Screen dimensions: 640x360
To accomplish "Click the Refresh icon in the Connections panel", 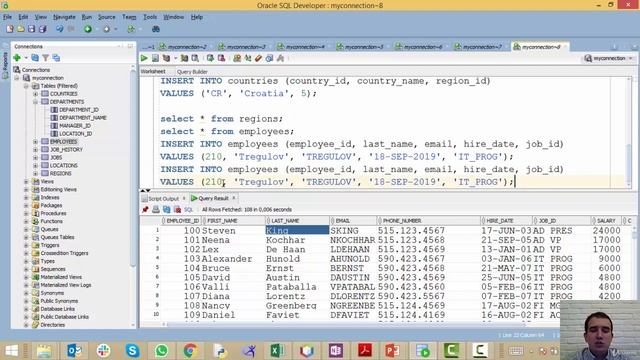I will pos(35,58).
